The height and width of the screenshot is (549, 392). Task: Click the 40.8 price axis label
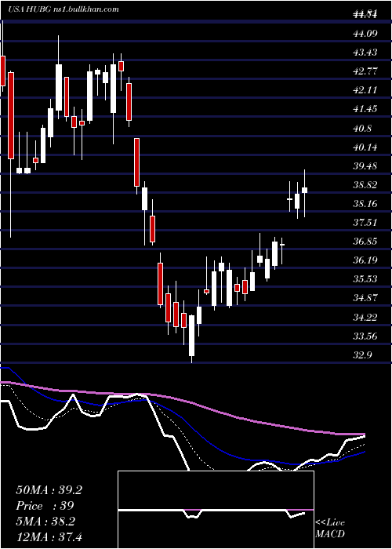(x=362, y=129)
